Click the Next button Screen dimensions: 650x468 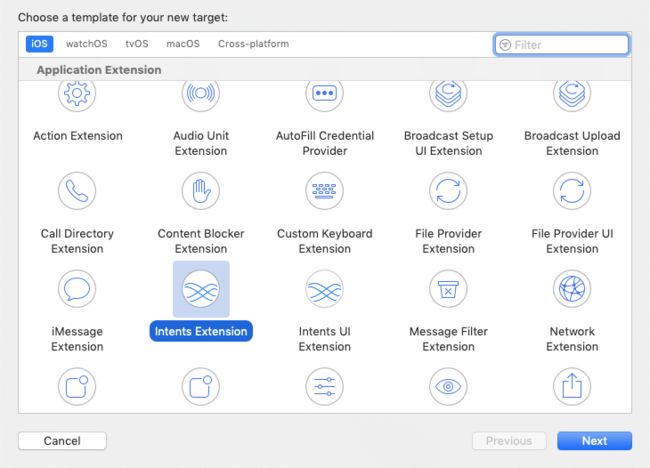tap(594, 441)
